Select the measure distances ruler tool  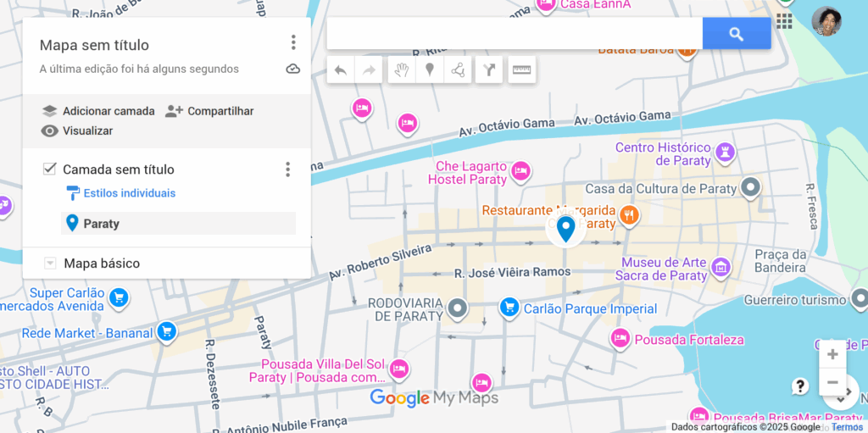tap(522, 70)
